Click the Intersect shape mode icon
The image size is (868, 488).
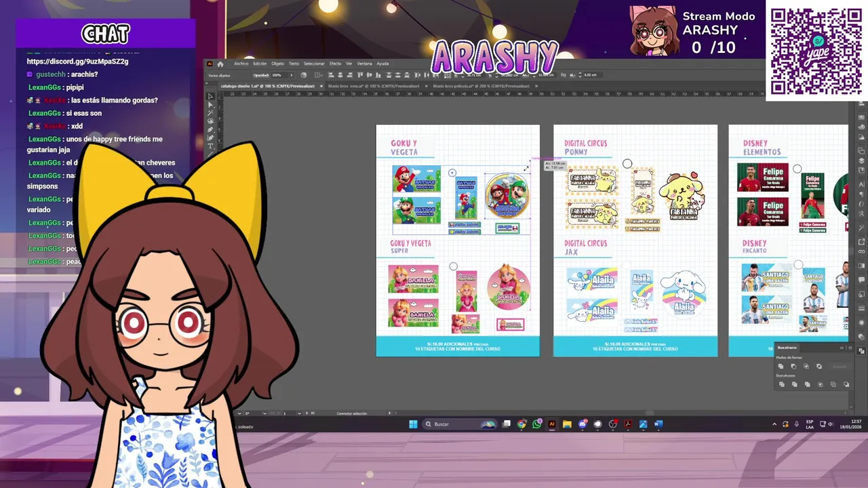click(x=806, y=366)
